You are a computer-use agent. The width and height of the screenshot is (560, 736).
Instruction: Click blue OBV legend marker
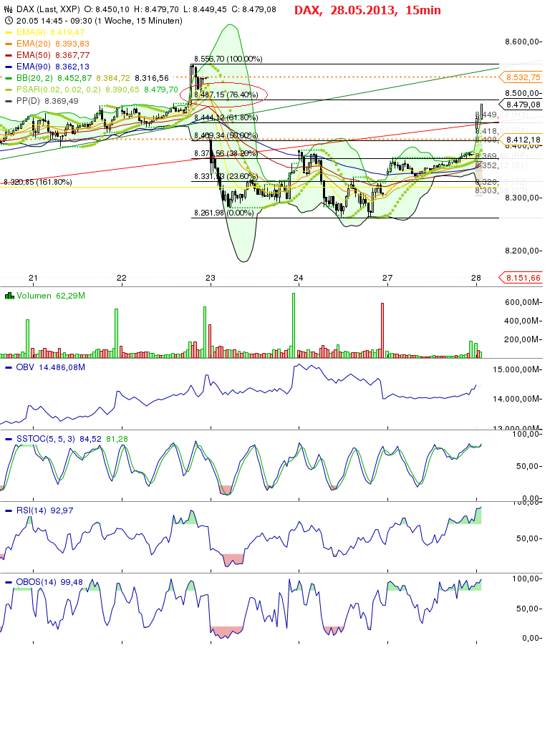(x=9, y=367)
